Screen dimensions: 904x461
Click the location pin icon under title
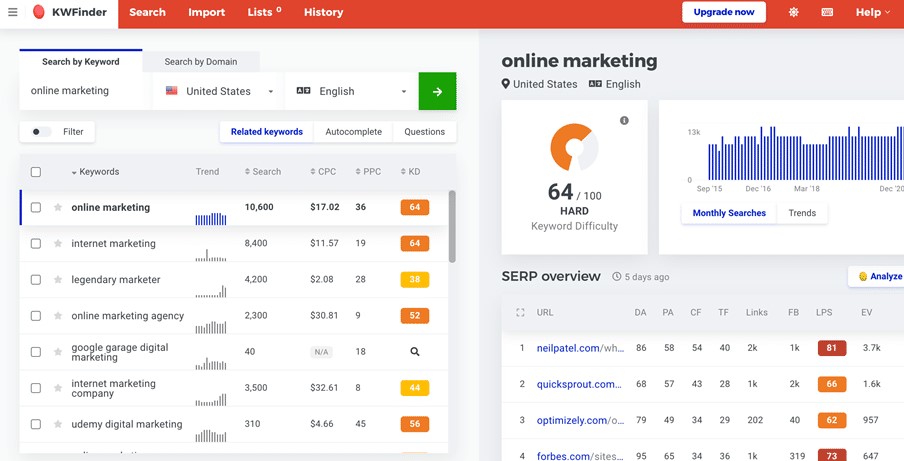tap(506, 84)
